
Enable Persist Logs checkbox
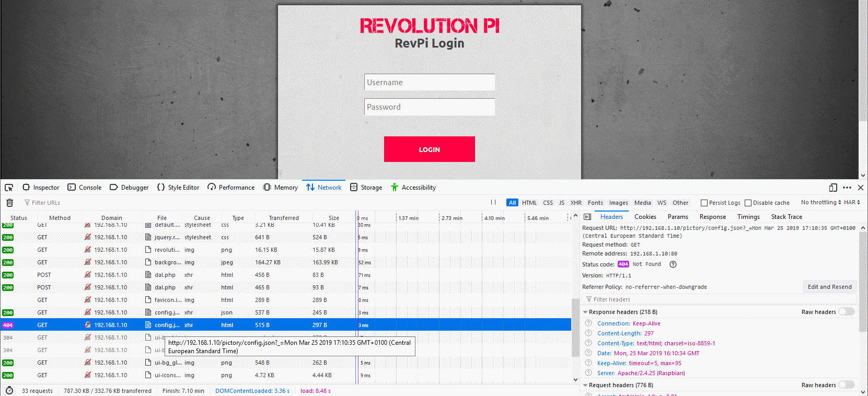704,203
